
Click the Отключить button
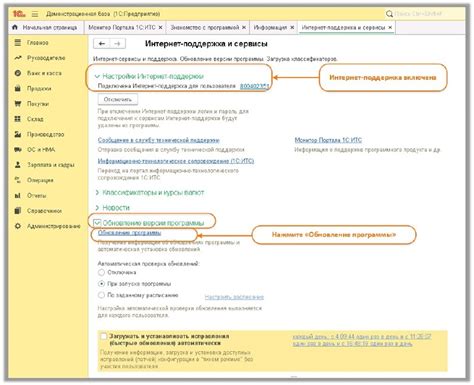coord(118,99)
